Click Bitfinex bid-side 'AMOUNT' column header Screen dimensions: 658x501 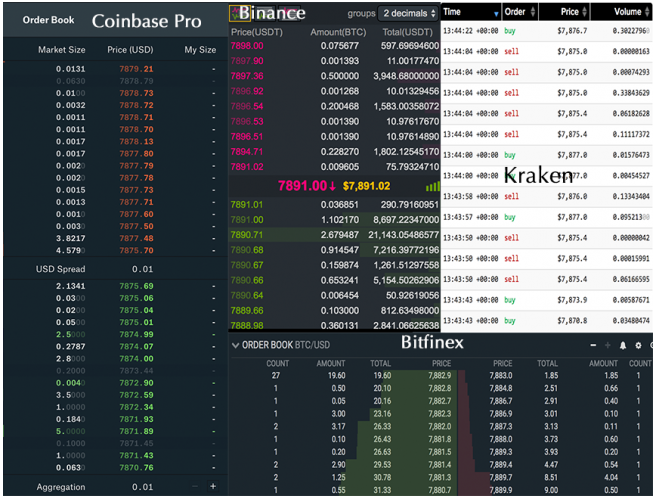pyautogui.click(x=331, y=363)
